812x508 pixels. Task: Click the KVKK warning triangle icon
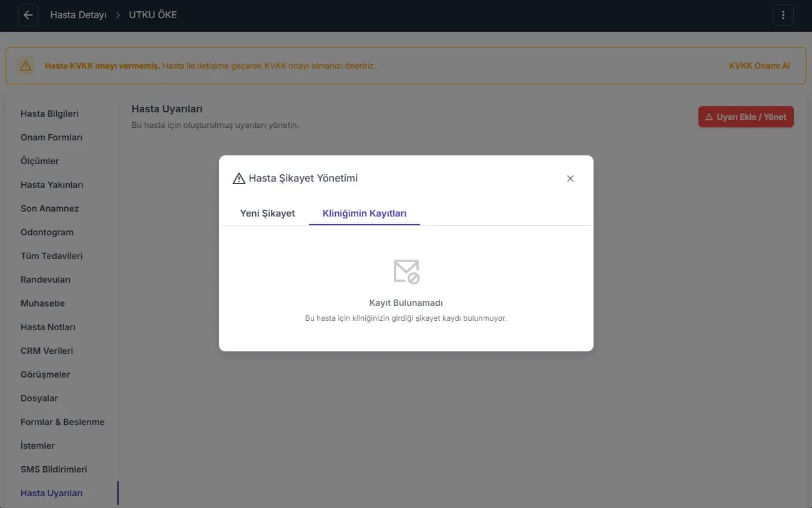[x=26, y=66]
